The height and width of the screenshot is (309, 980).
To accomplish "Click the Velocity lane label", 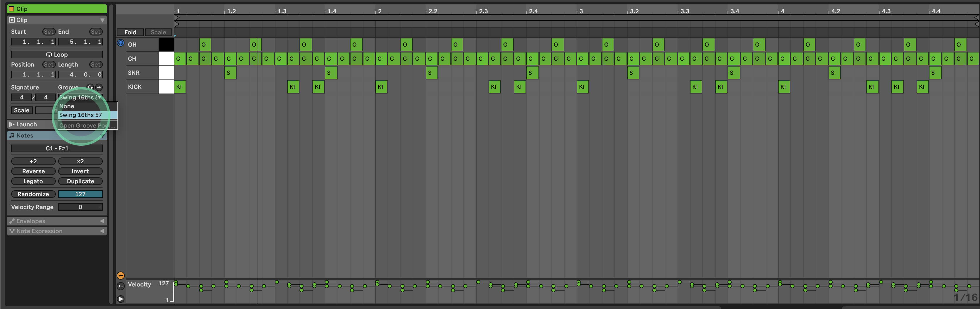I will click(139, 285).
